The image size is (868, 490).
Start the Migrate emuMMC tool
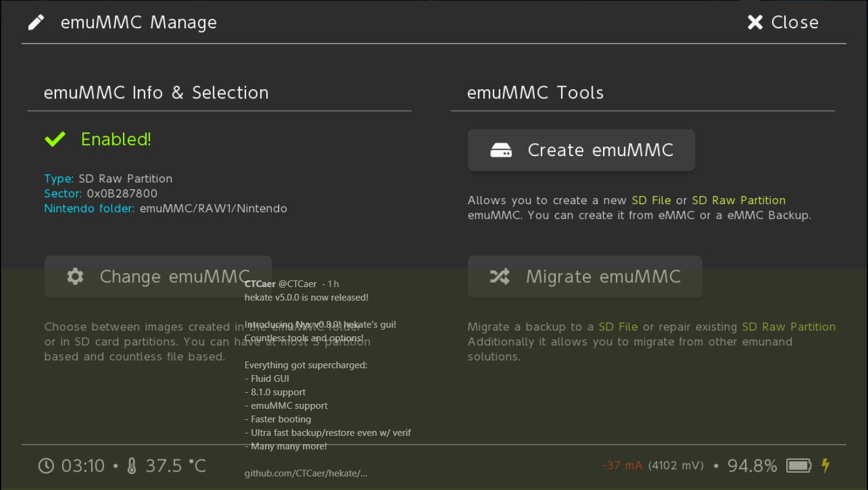[x=585, y=277]
